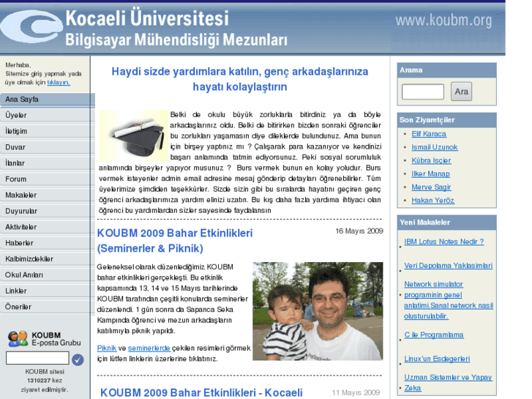Focus the e-posta group input field

point(37,358)
